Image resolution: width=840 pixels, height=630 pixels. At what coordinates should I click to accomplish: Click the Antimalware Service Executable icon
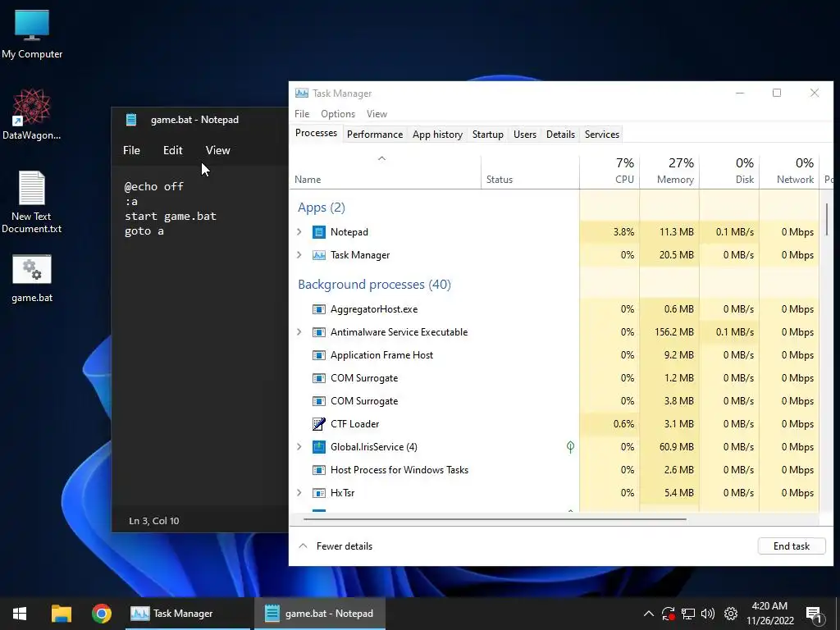tap(319, 332)
